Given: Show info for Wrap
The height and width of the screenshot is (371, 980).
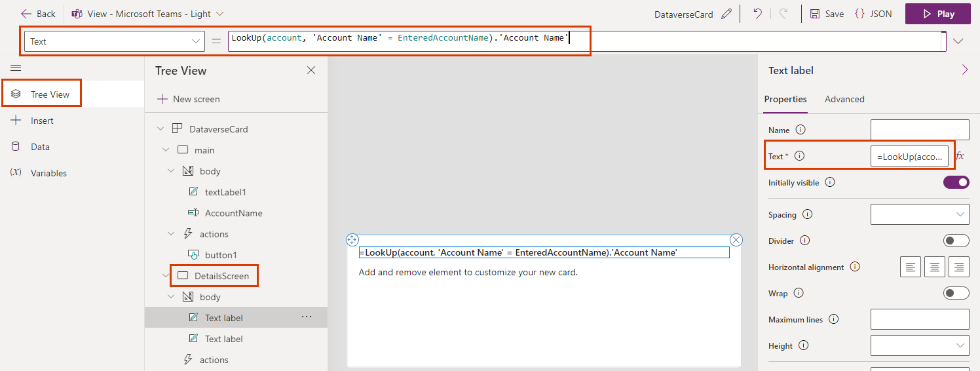Looking at the screenshot, I should click(799, 293).
